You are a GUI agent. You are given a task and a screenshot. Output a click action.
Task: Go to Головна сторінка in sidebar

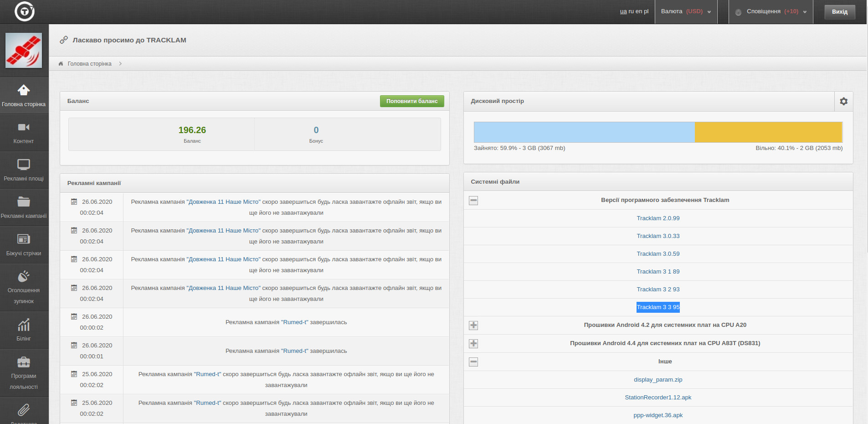tap(24, 96)
